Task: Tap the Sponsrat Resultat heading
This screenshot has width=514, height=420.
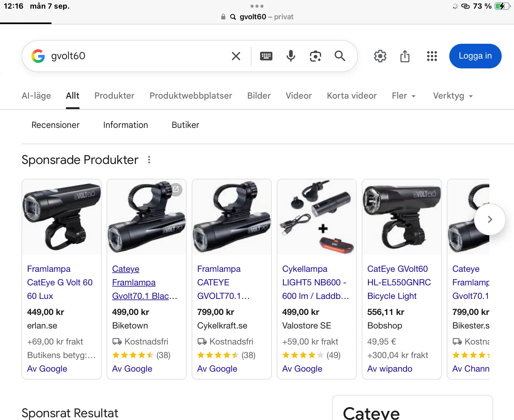Action: (x=70, y=413)
